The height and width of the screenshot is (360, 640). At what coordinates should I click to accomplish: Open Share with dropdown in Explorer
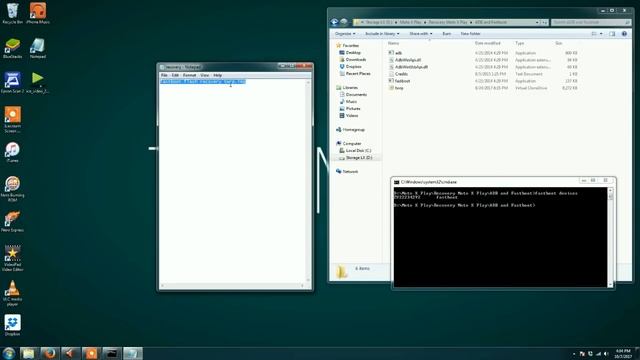(x=421, y=34)
